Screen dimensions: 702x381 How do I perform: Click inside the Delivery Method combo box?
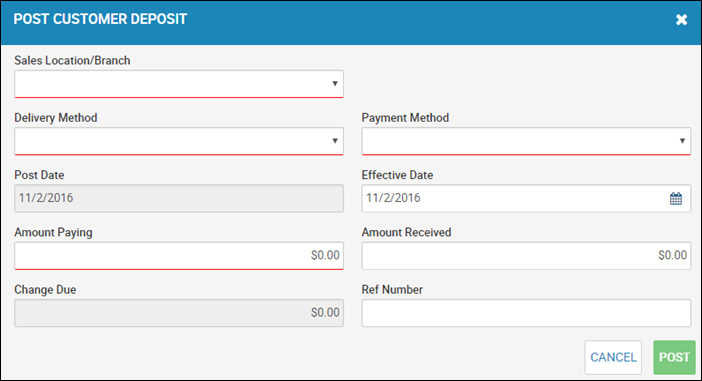click(x=179, y=141)
